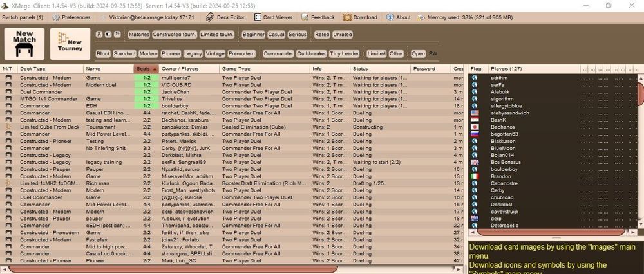
Task: Click the third small filter icon before Matches
Action: point(117,35)
